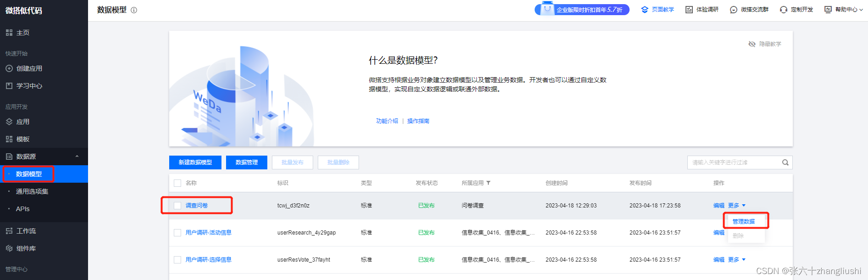Click the 发布时间 column header
868x280 pixels.
[x=641, y=183]
